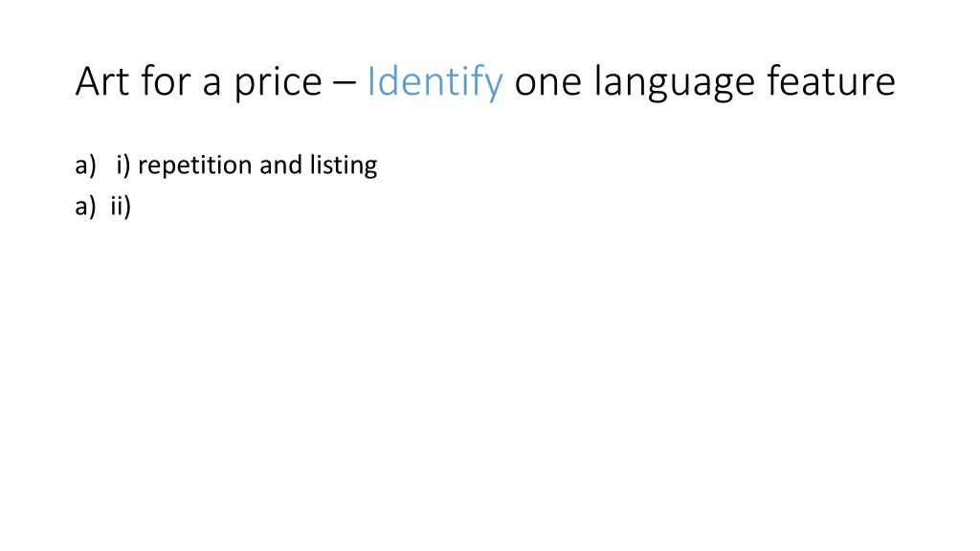The height and width of the screenshot is (551, 980).
Task: Select the word "Art" in the title
Action: point(101,81)
